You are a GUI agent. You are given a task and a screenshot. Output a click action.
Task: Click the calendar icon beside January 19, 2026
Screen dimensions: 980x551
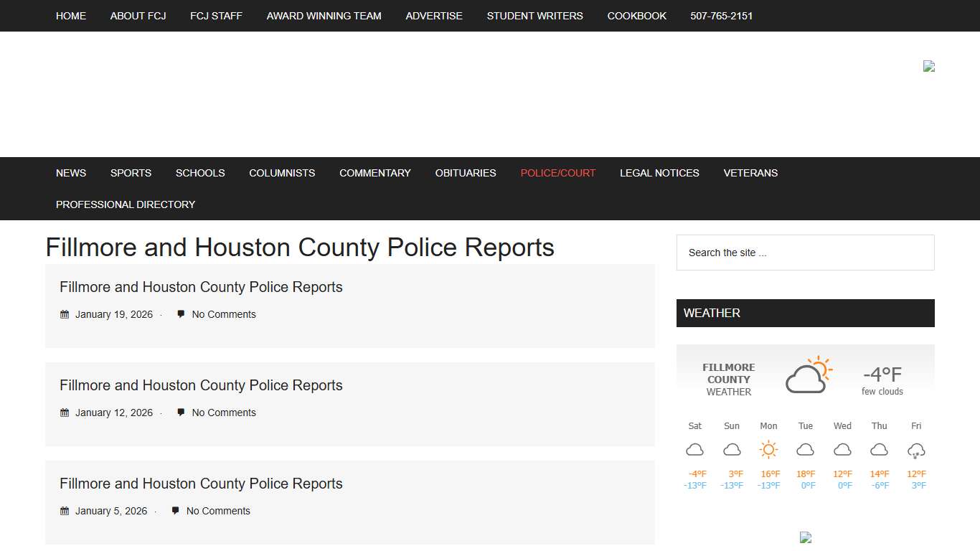[x=64, y=314]
